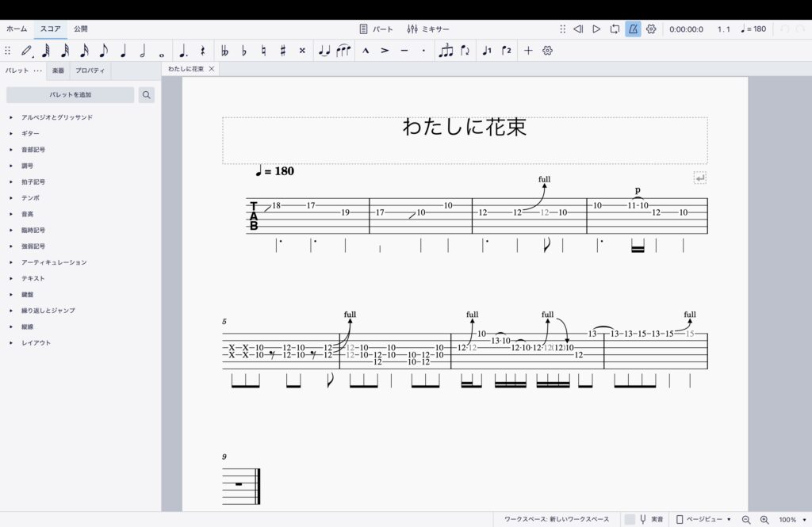
Task: Expand the ギター palette
Action: (11, 134)
